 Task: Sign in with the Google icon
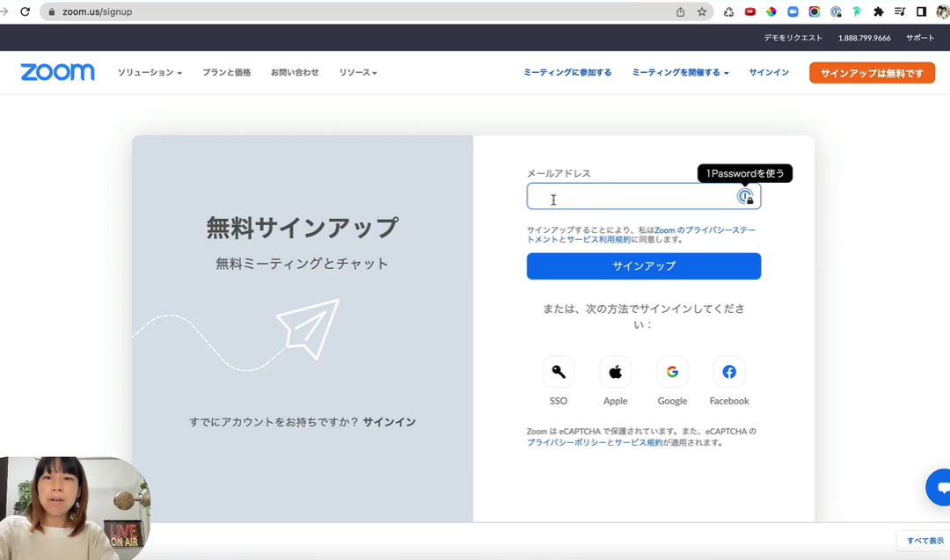672,371
